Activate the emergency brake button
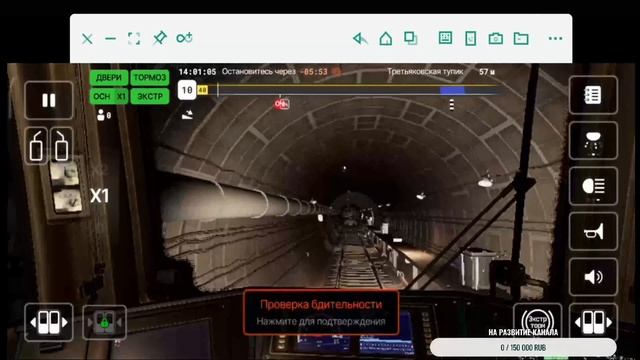The width and height of the screenshot is (640, 360). pos(538,320)
